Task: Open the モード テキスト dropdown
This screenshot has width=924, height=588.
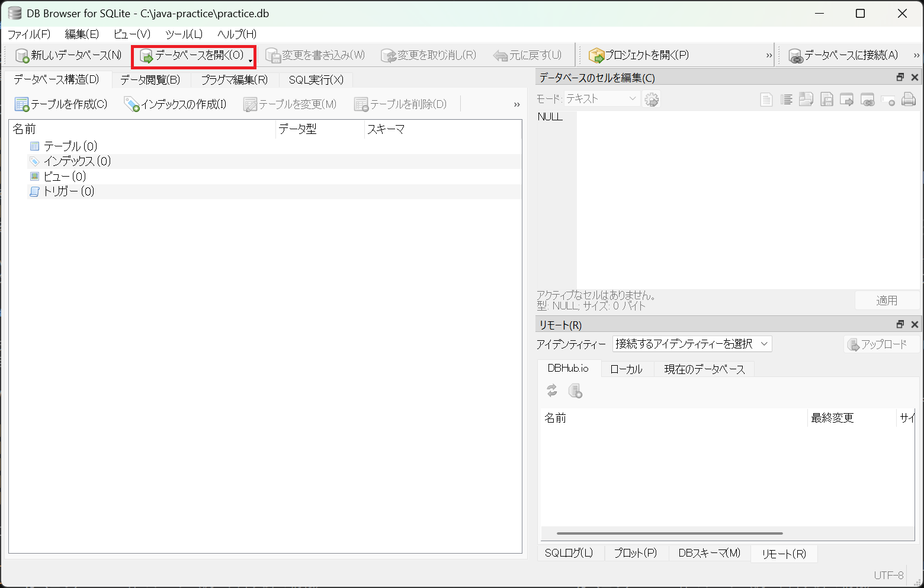Action: coord(601,99)
